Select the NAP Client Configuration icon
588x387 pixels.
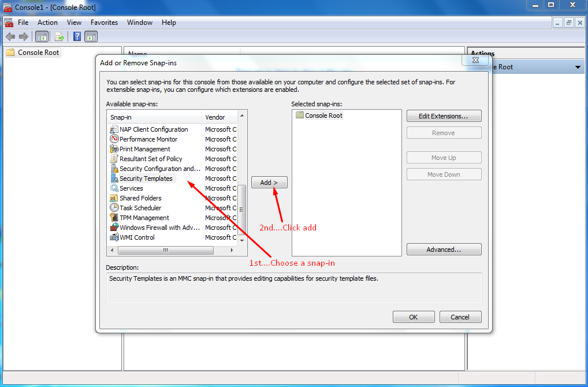click(114, 129)
